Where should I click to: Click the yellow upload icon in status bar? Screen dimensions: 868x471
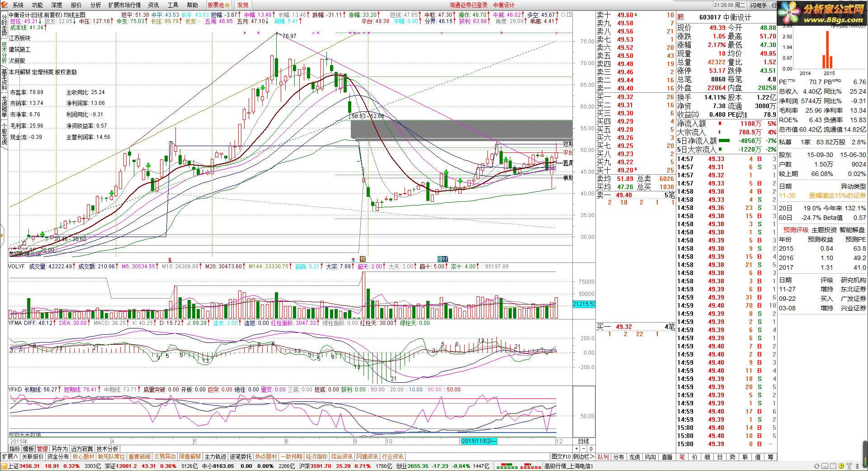(840, 466)
